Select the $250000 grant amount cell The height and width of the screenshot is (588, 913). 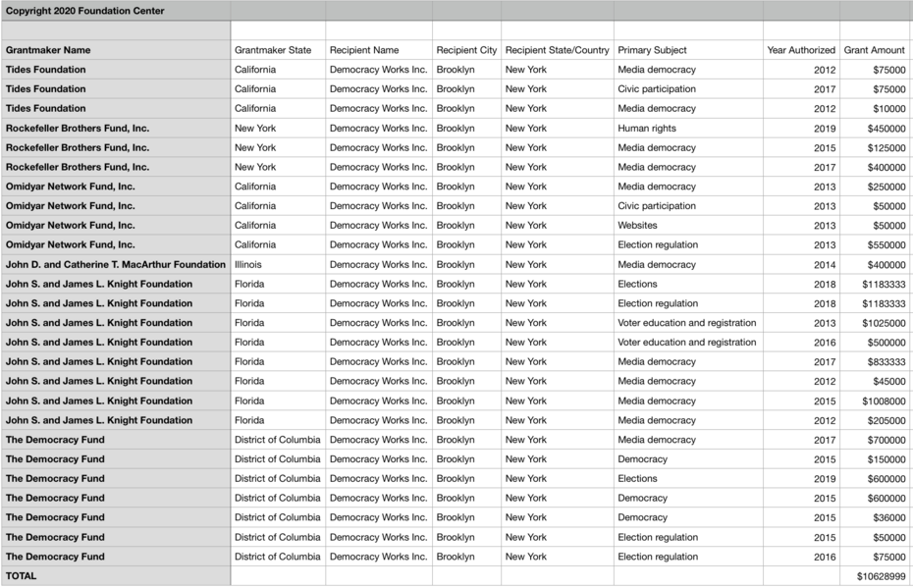pyautogui.click(x=875, y=187)
